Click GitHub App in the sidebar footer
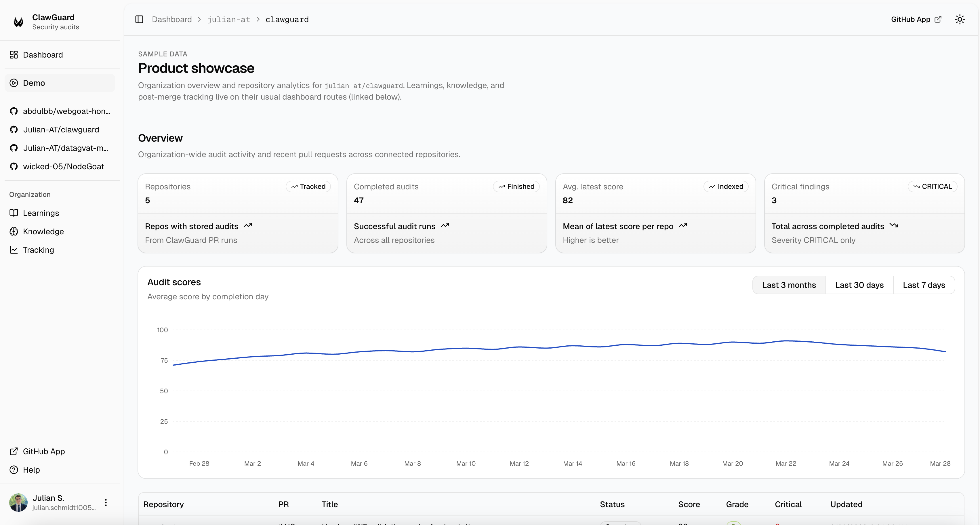Image resolution: width=980 pixels, height=525 pixels. (43, 451)
